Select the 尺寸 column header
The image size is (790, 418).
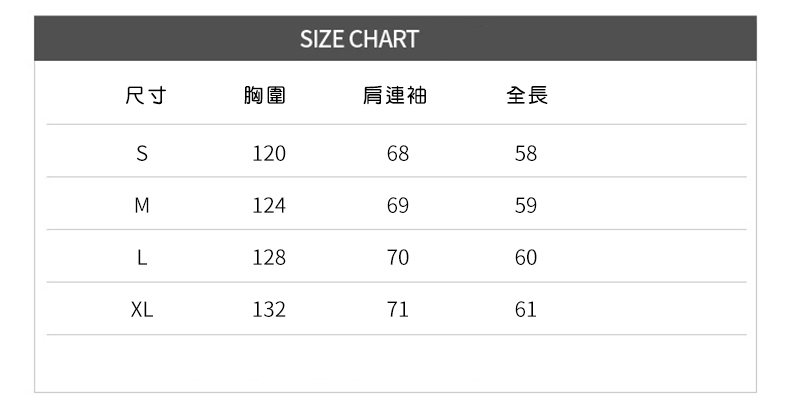tap(144, 97)
